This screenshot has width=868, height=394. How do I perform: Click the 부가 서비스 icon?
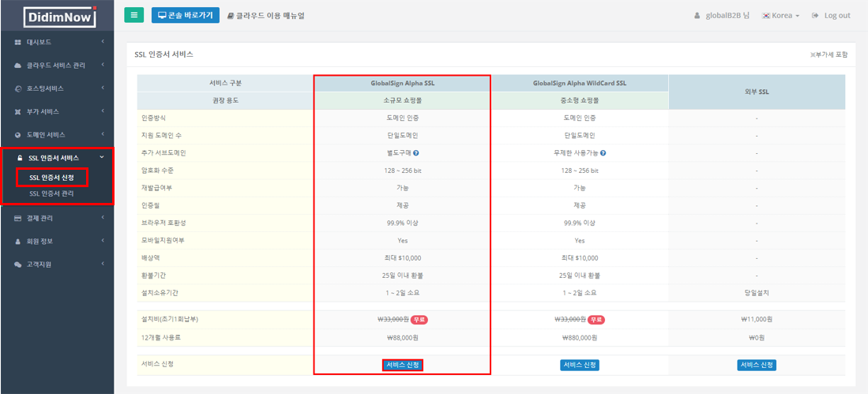pos(17,112)
